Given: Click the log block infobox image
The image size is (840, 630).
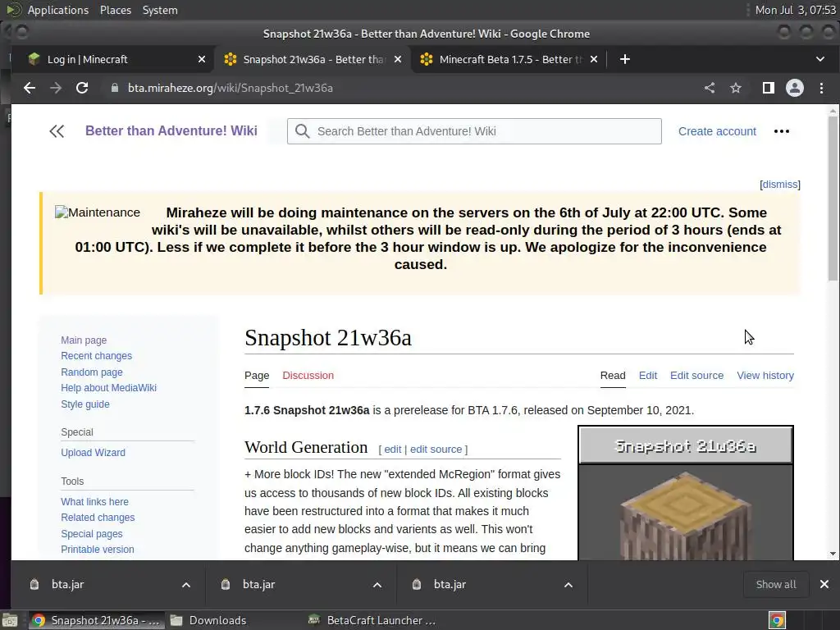Looking at the screenshot, I should pyautogui.click(x=686, y=514).
